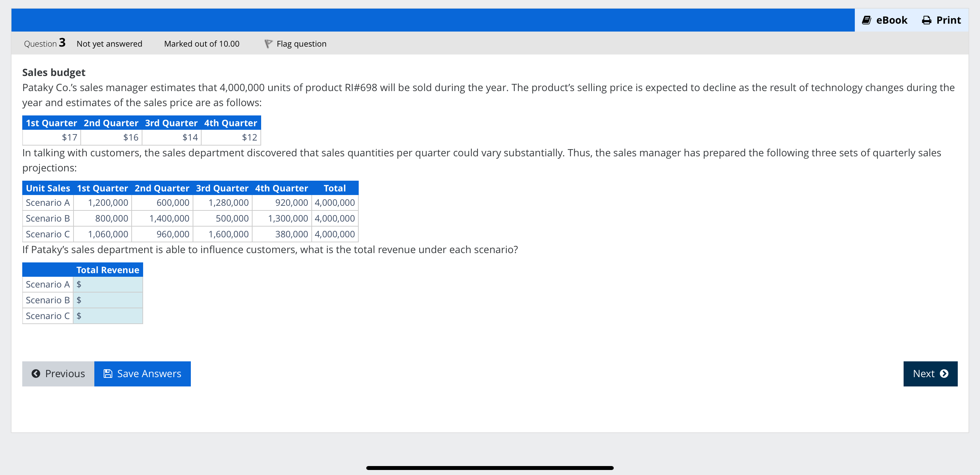The width and height of the screenshot is (980, 475).
Task: Click the Previous arrow circle icon
Action: (36, 374)
